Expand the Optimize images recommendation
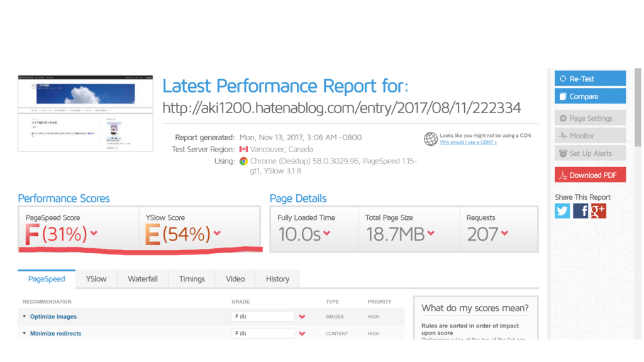The width and height of the screenshot is (644, 362). 53,317
